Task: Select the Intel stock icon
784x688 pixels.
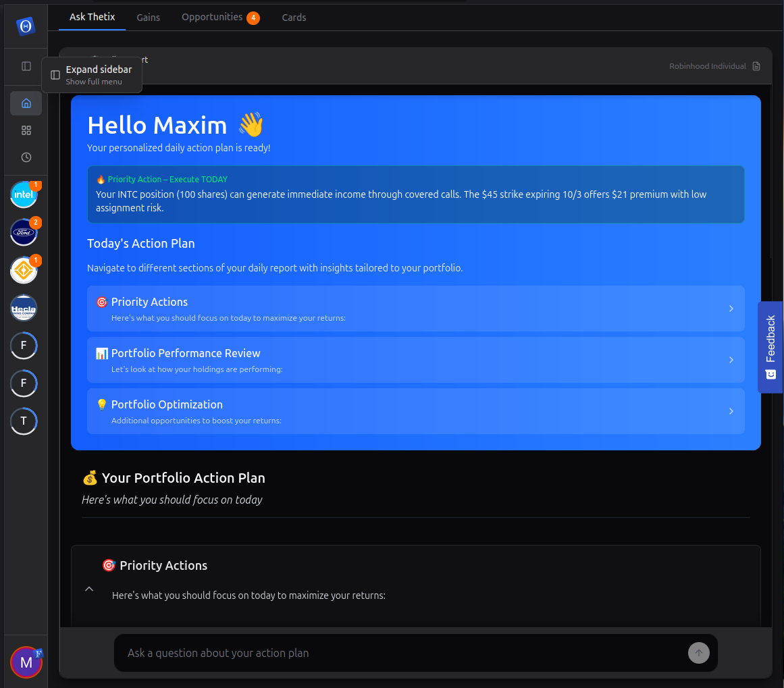Action: [x=24, y=195]
